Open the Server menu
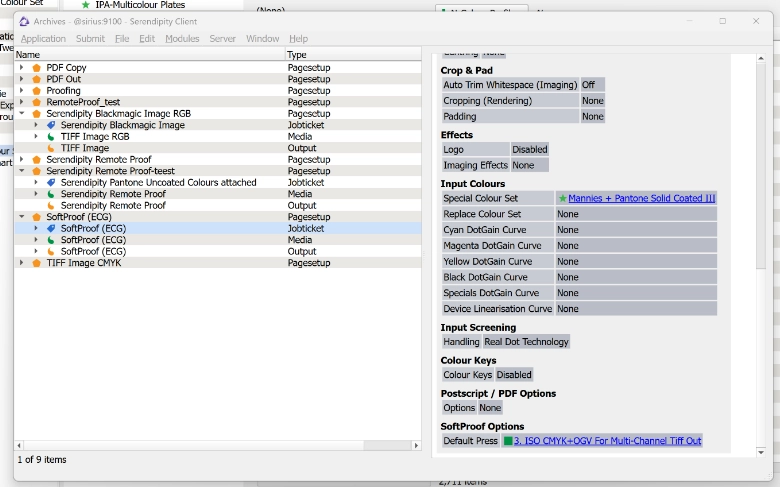This screenshot has height=487, width=780. 222,39
